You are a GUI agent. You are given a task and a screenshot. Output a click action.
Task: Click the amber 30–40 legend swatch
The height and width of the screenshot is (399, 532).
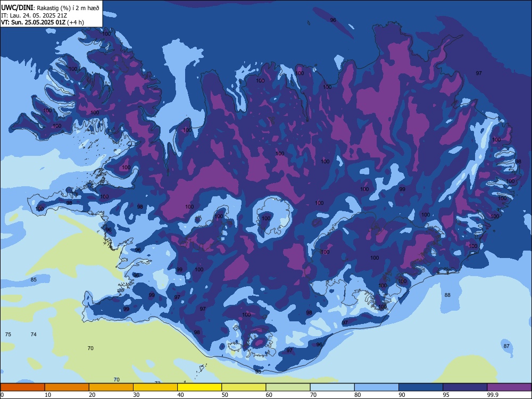(x=155, y=387)
